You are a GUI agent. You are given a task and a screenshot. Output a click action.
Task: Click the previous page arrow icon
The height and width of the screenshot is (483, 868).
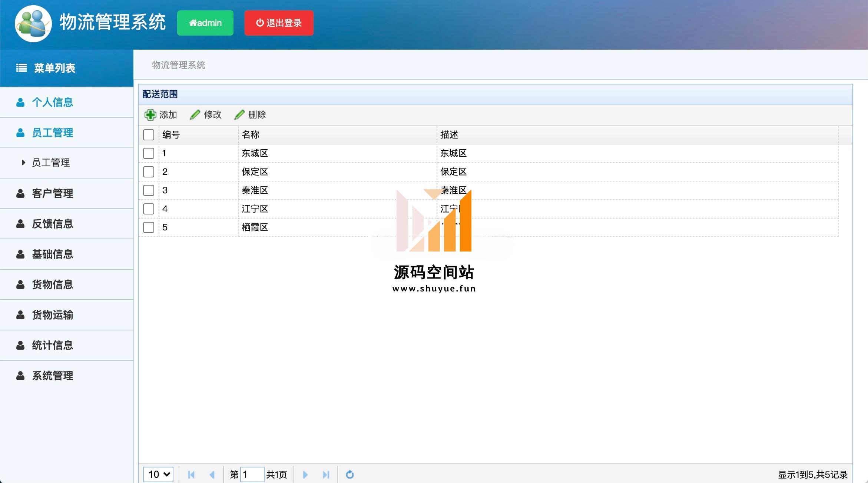[212, 474]
